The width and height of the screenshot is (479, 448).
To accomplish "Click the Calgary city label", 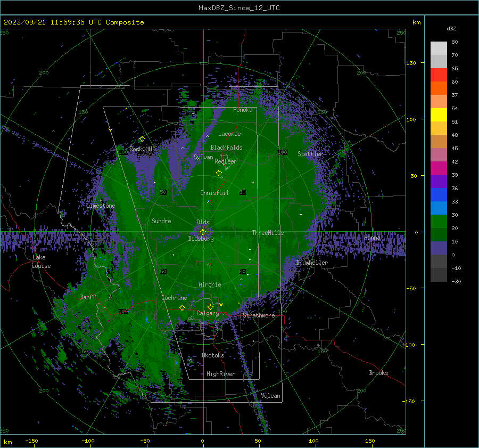I will [x=208, y=313].
